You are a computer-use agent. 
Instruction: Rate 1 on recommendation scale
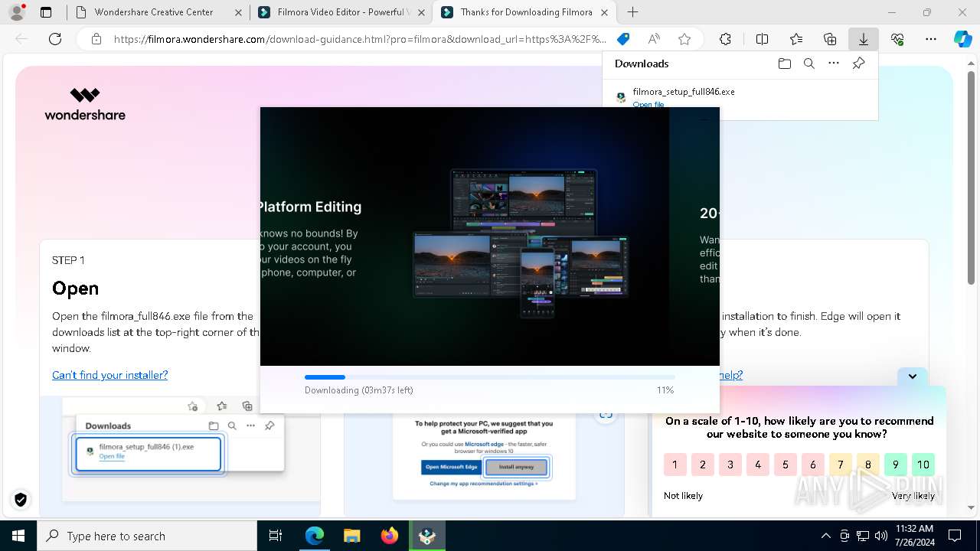[x=675, y=465]
